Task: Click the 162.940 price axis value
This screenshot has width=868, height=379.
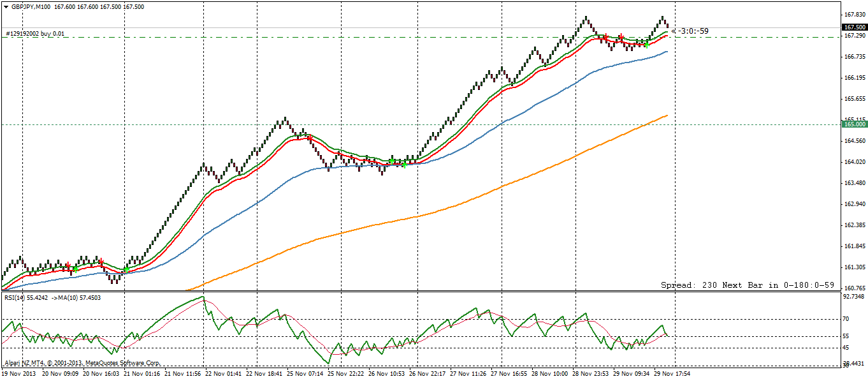Action: pos(854,204)
